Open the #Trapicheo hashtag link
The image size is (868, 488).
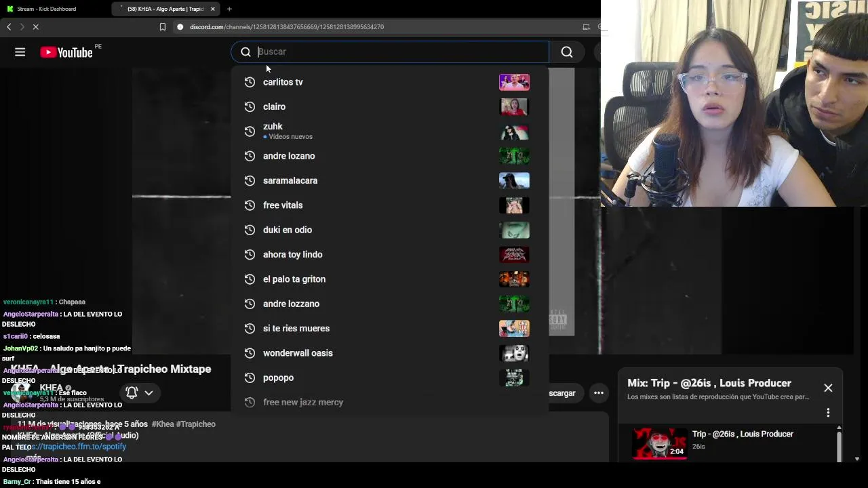coord(196,424)
